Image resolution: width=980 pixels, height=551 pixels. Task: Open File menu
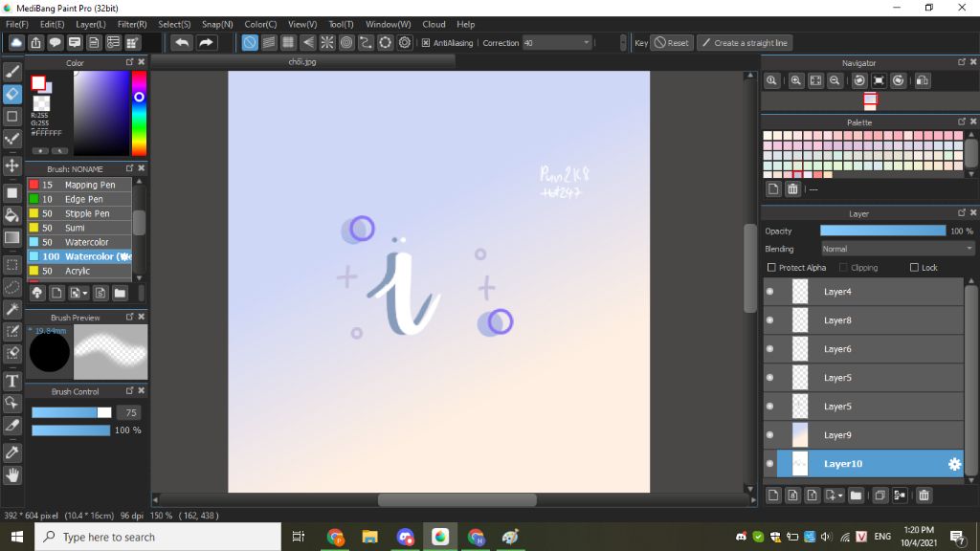click(17, 24)
